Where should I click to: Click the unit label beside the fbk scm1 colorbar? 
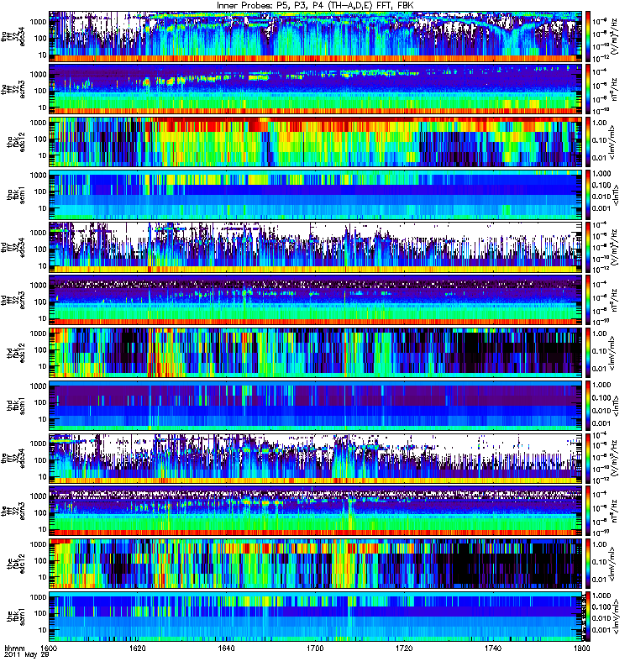coord(617,617)
